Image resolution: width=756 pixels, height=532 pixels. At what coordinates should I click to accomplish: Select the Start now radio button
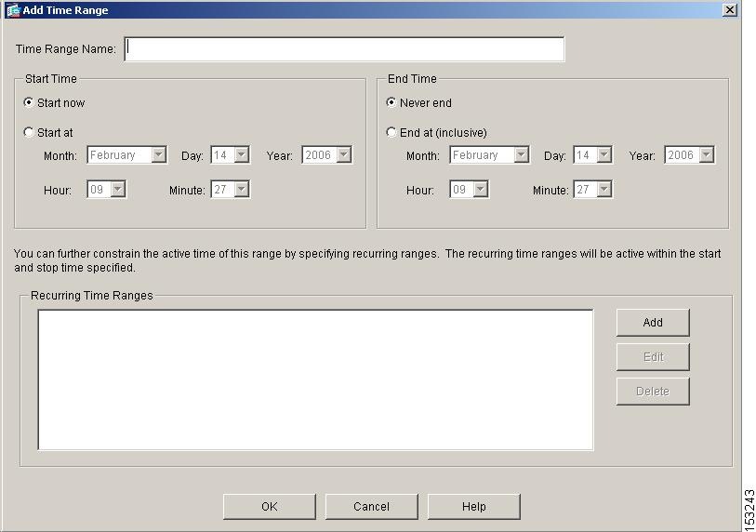point(29,102)
